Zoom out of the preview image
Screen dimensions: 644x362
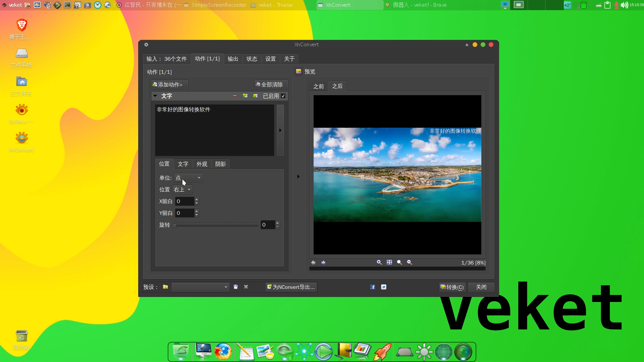(x=409, y=262)
